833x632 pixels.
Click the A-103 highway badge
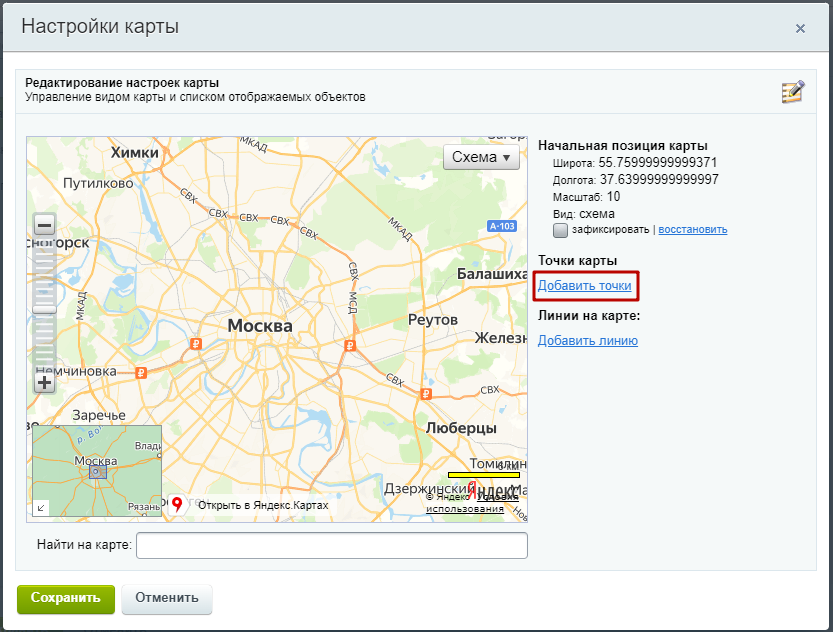502,226
